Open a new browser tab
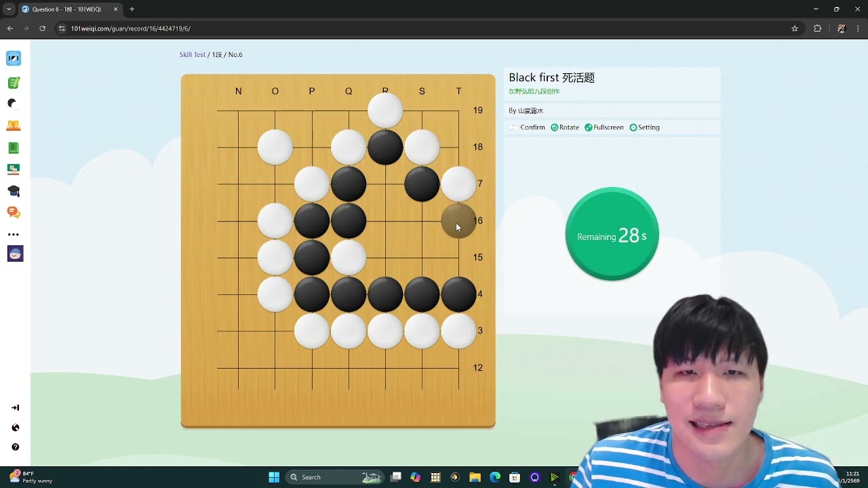This screenshot has height=488, width=868. click(x=132, y=9)
